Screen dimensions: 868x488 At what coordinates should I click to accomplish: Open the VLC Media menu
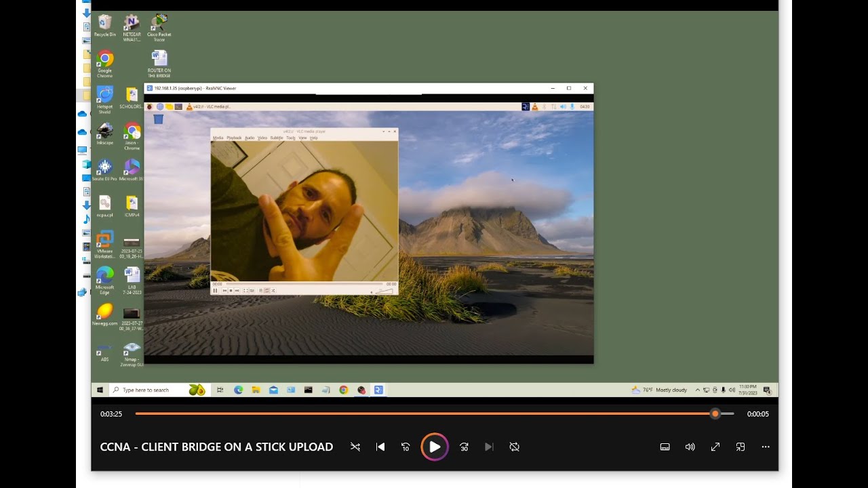[x=218, y=138]
